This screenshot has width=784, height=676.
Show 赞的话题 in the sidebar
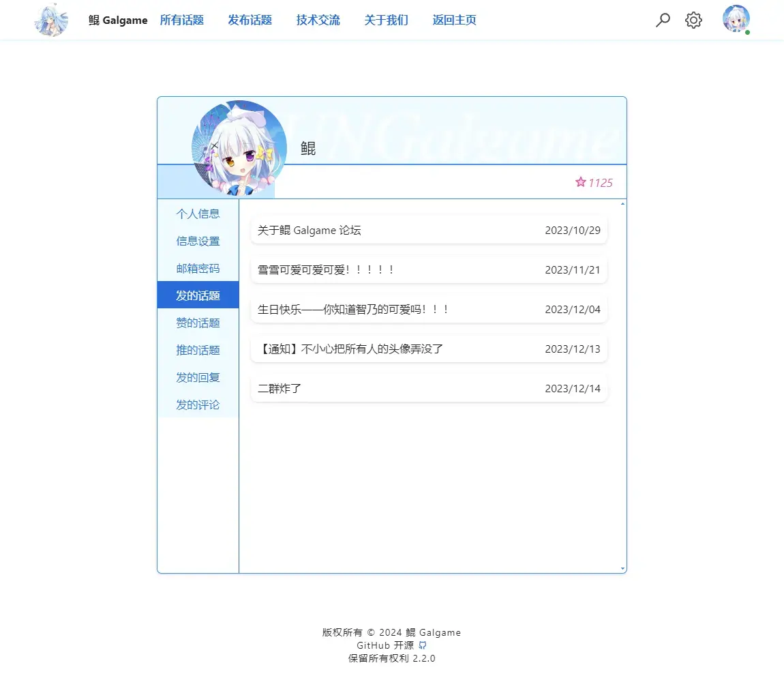click(x=198, y=323)
